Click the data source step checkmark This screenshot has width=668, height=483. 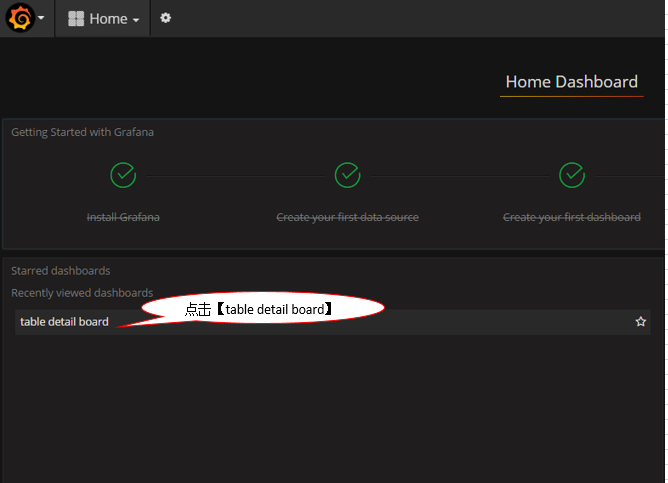pos(348,175)
